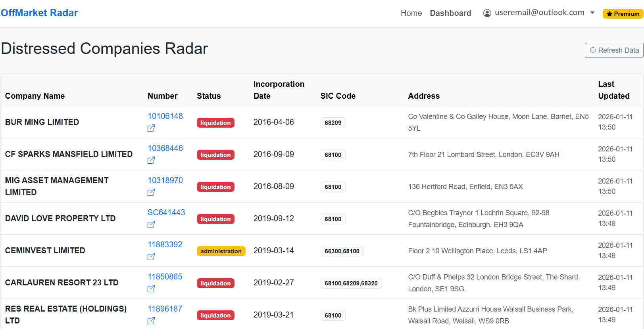This screenshot has height=329, width=644.
Task: Click the Company Name column header
Action: click(35, 96)
